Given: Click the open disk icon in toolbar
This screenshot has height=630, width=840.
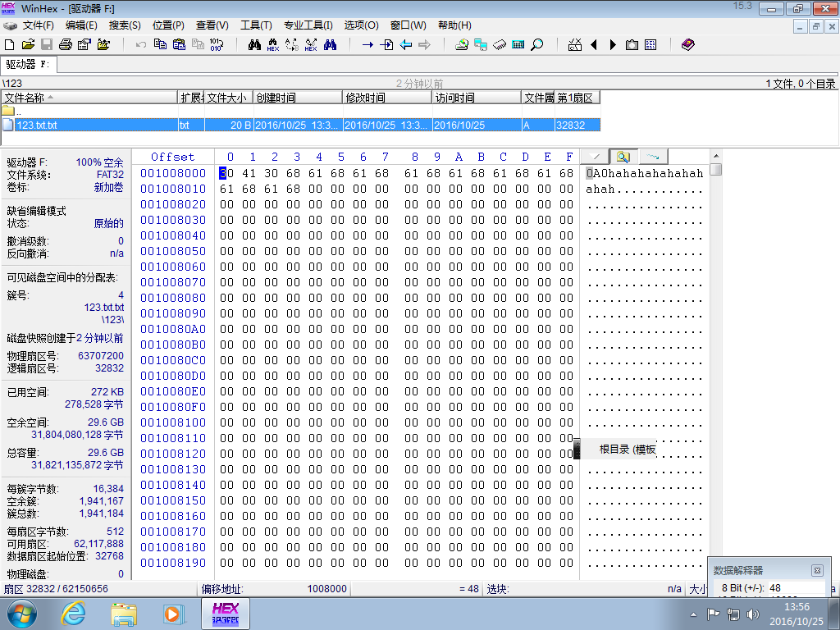Looking at the screenshot, I should coord(462,45).
